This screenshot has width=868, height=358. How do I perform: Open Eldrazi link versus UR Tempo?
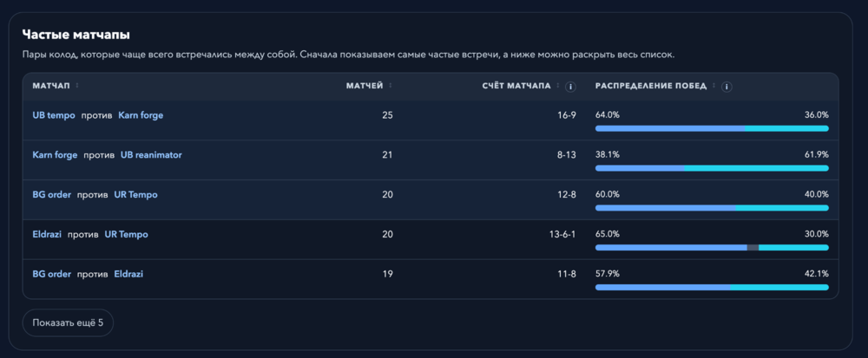(47, 235)
